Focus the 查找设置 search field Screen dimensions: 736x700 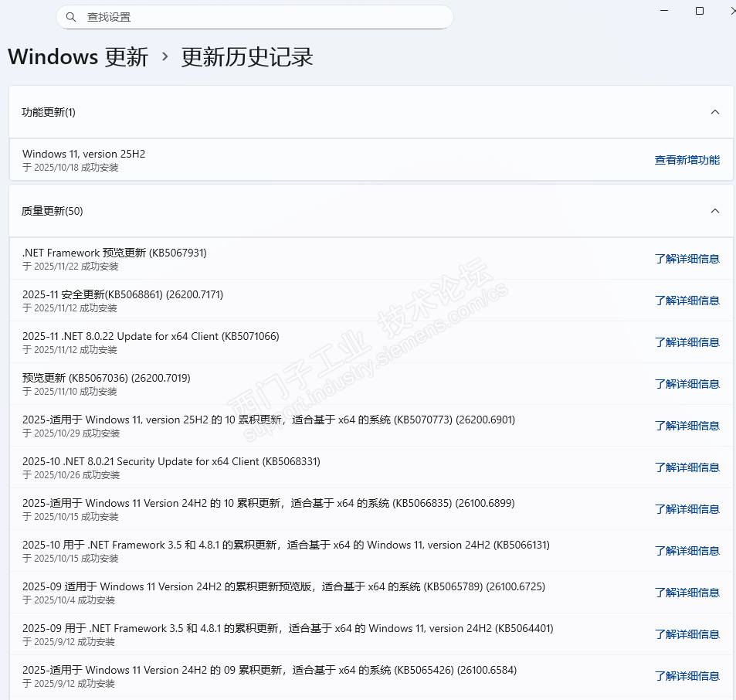(x=255, y=17)
